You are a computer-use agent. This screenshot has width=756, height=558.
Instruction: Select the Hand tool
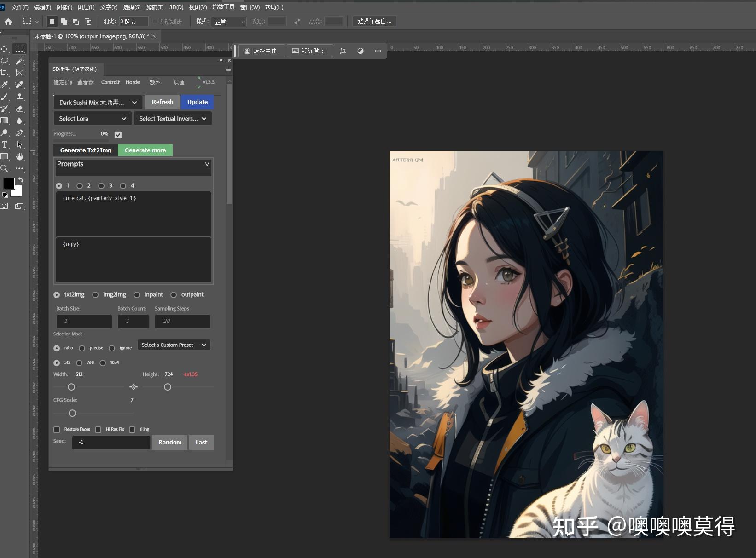(20, 156)
